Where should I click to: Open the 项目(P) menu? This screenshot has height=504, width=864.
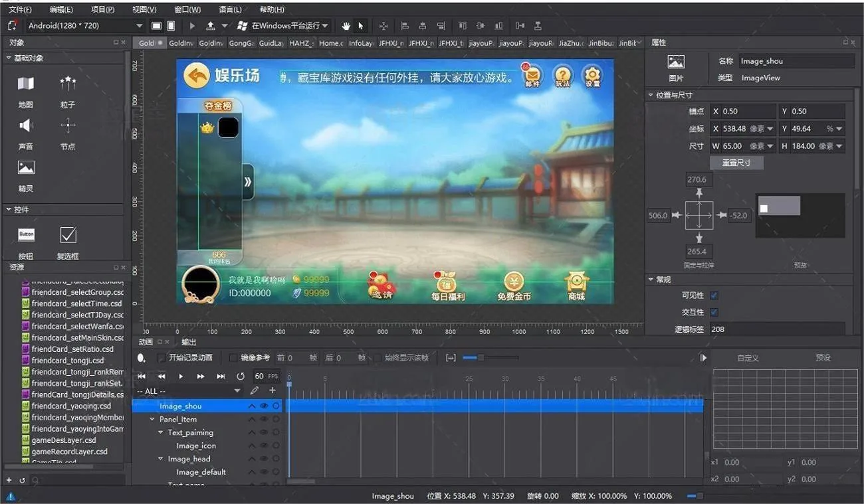(102, 9)
